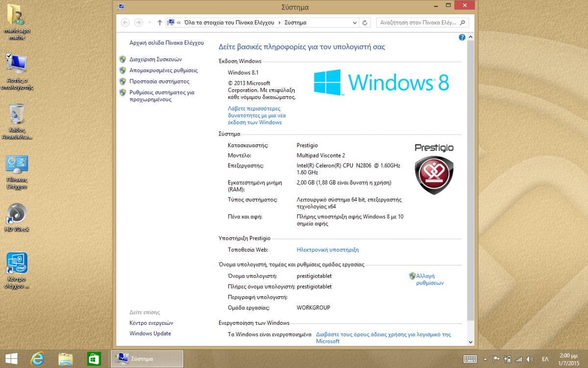
Task: Click the Prestigio logo image
Action: 434,168
